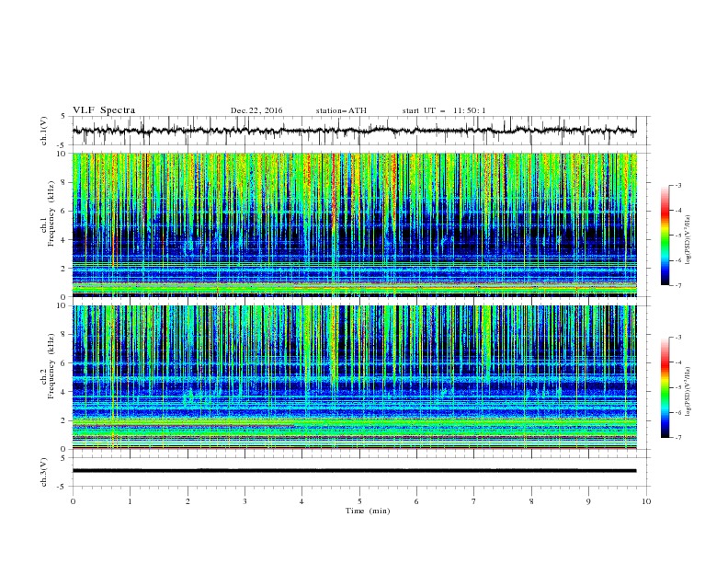This screenshot has width=728, height=563.
Task: Click the '-5' tick on ch.1 colorbar
Action: (677, 236)
